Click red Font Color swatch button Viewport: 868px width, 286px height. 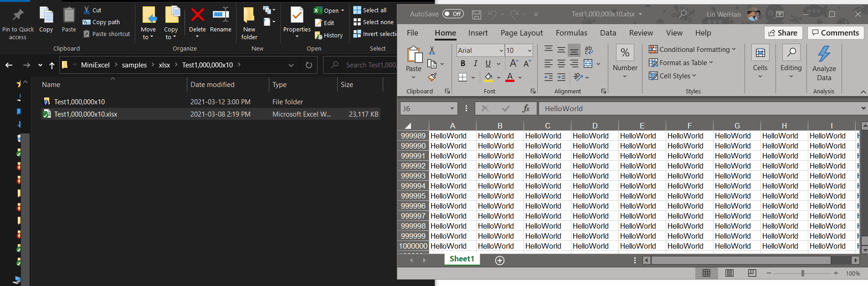510,77
